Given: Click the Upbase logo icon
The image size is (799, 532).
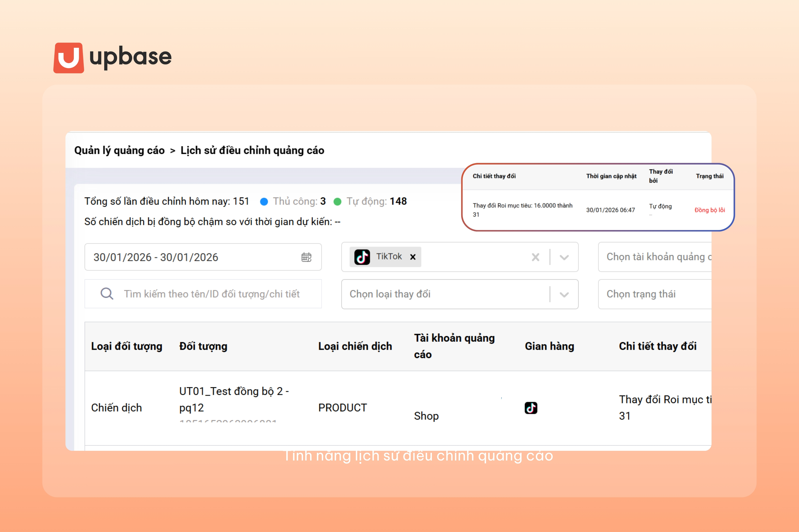Looking at the screenshot, I should click(69, 58).
